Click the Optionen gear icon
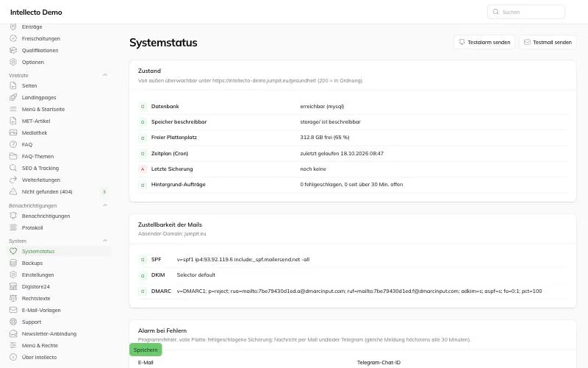Image resolution: width=588 pixels, height=368 pixels. point(13,62)
